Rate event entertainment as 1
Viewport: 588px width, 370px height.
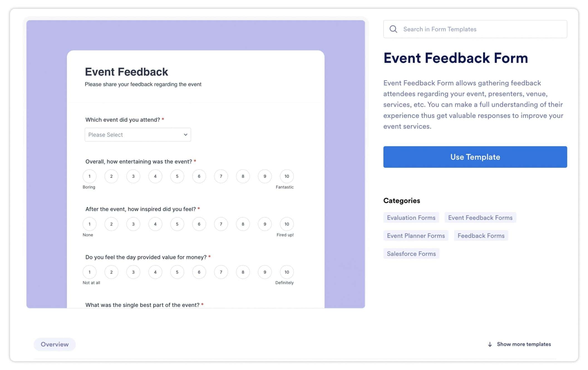[89, 176]
